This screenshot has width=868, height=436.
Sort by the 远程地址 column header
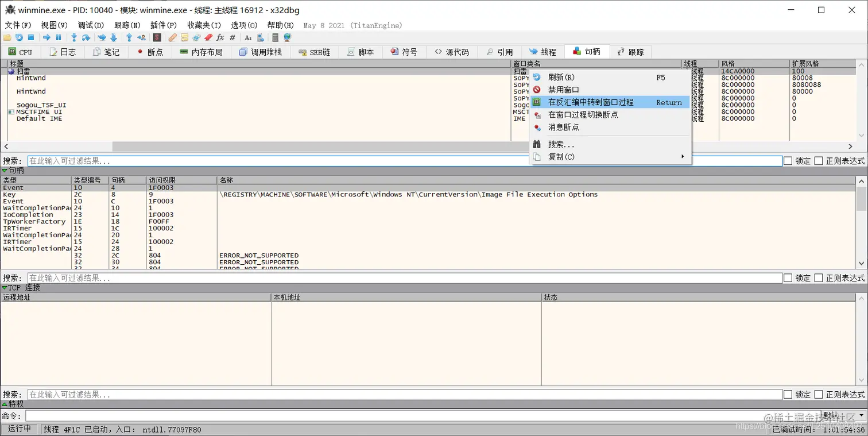click(135, 298)
